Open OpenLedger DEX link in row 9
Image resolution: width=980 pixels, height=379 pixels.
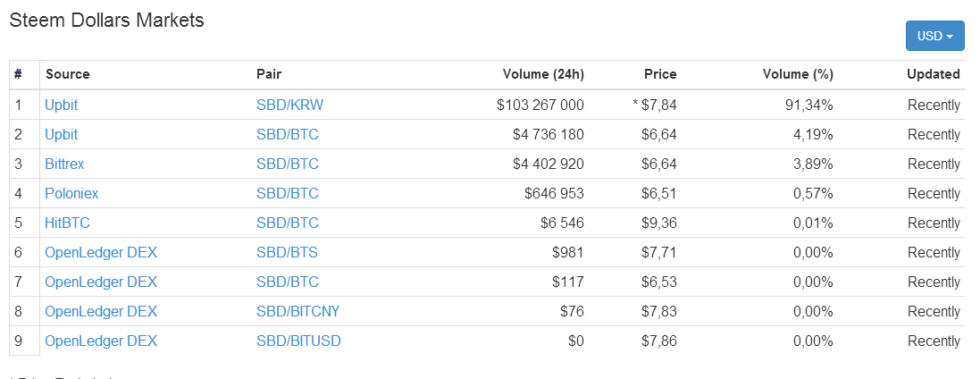pos(101,341)
